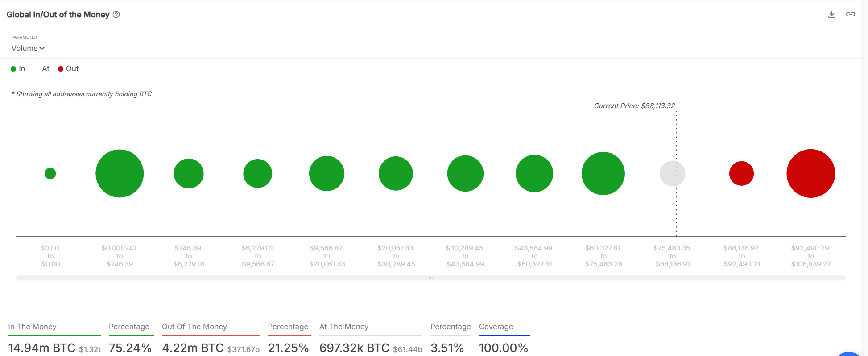Select the gray At-the-money bubble
Screen dimensions: 868x356
pos(673,173)
